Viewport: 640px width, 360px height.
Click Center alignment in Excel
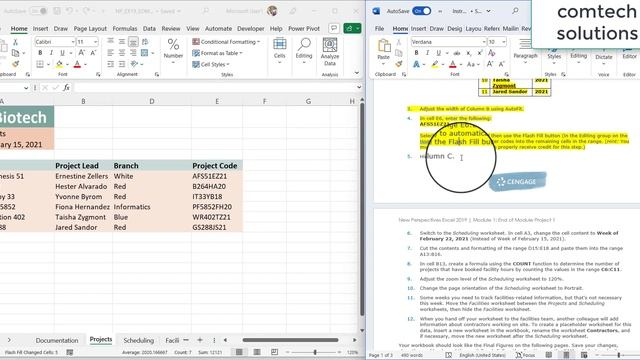[x=122, y=53]
